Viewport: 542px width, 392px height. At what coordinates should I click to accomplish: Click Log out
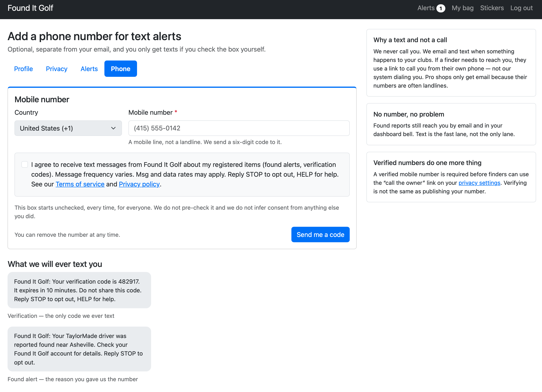point(521,8)
